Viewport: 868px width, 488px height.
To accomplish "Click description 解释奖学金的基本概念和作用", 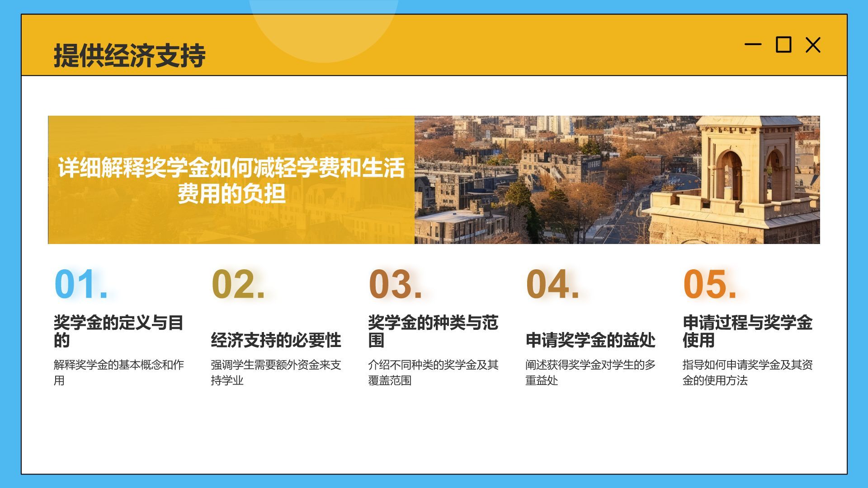I will tap(118, 372).
